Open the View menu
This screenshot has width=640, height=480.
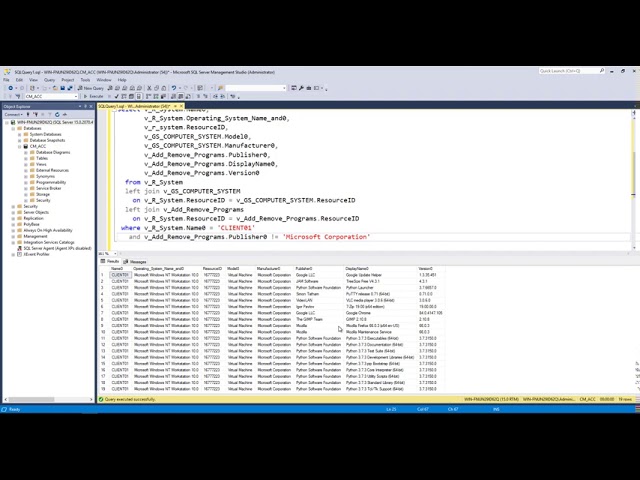click(x=33, y=80)
